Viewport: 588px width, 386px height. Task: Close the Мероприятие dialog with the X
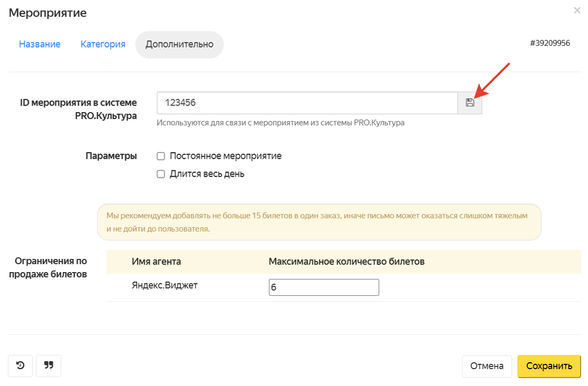coord(577,11)
